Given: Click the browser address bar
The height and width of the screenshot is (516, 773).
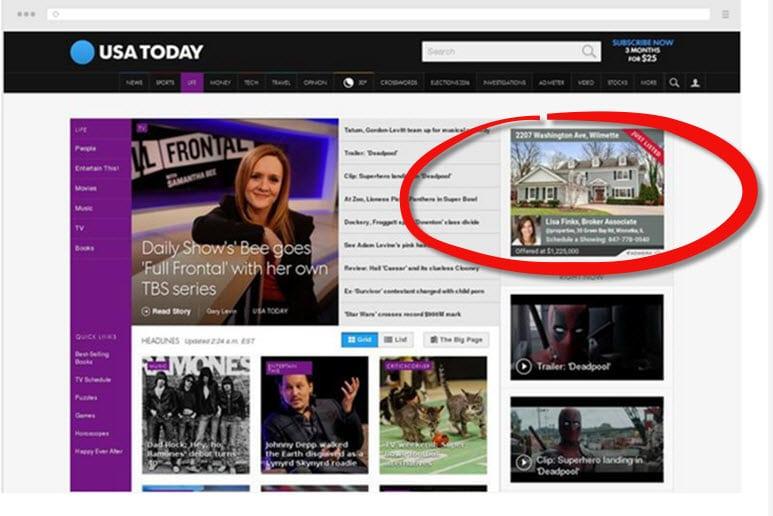Looking at the screenshot, I should [x=379, y=14].
